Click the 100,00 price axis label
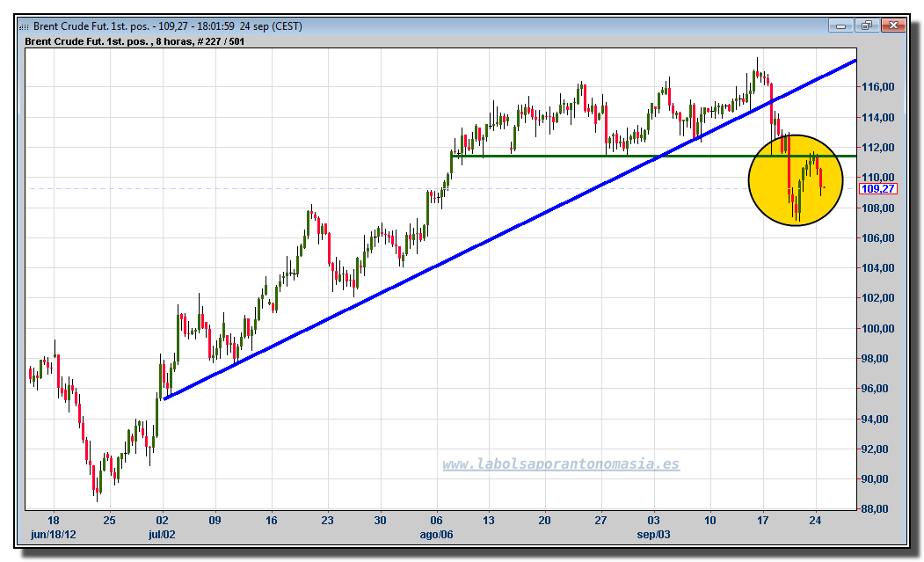Screen dimensions: 924x562 point(878,329)
